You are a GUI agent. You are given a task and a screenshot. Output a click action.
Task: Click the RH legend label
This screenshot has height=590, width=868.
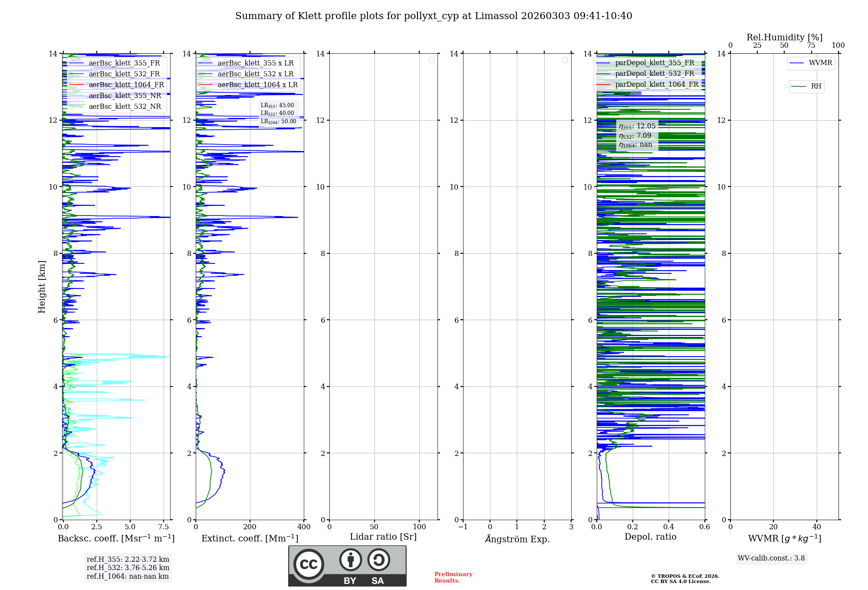click(816, 86)
